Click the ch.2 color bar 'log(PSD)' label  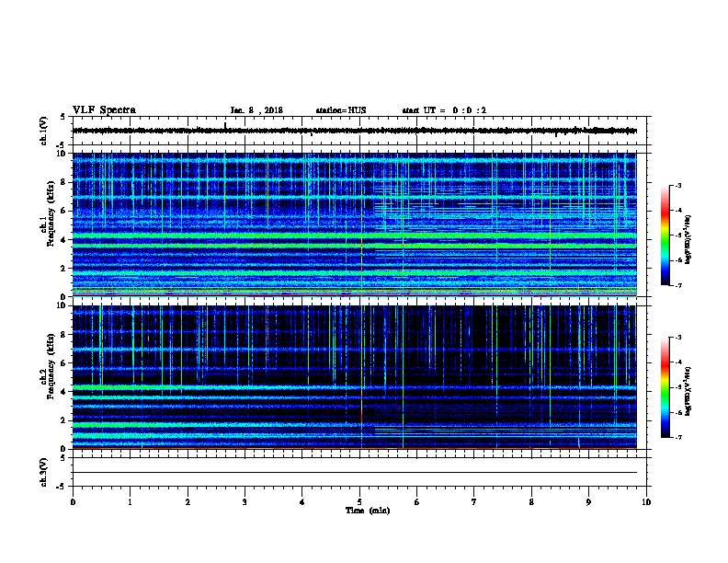688,391
